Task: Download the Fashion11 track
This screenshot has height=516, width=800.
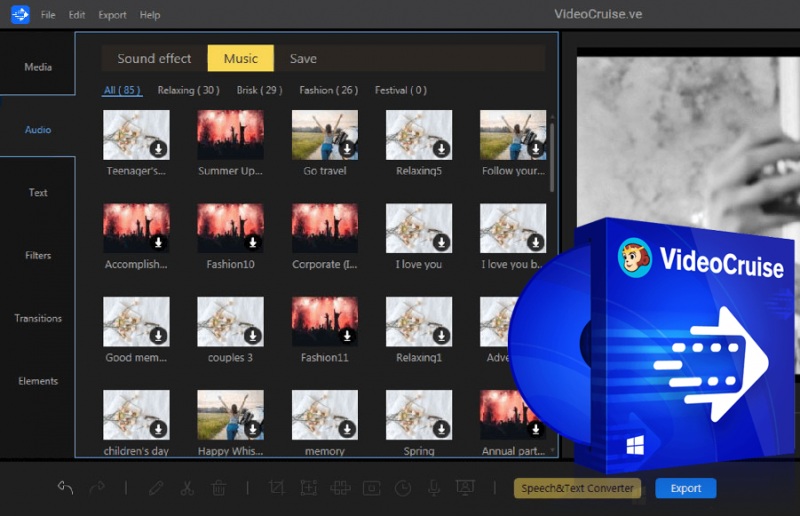Action: (x=347, y=336)
